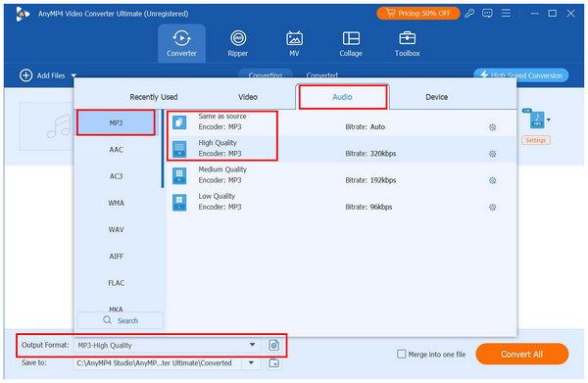Open the output folder icon
The height and width of the screenshot is (383, 588).
(274, 362)
